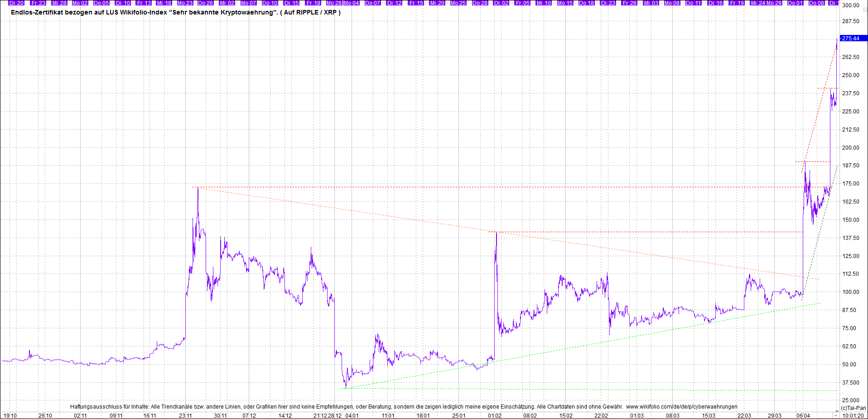Click the 300.00 price axis label
The image size is (868, 419).
[850, 5]
